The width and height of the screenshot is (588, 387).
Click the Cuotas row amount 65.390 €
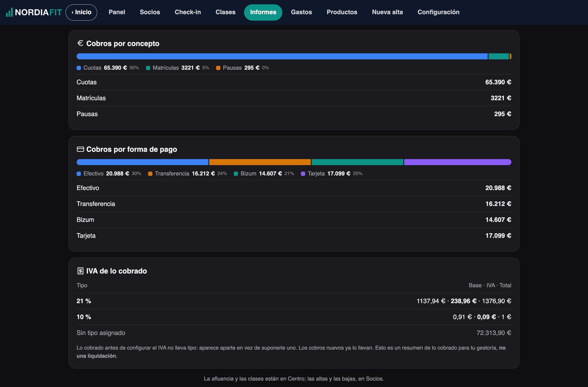(x=498, y=82)
